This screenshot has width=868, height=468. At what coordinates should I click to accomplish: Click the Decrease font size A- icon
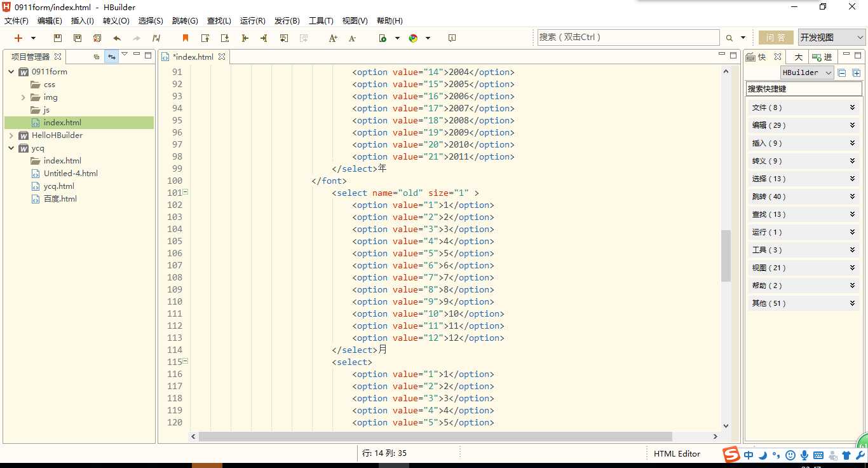(x=353, y=38)
